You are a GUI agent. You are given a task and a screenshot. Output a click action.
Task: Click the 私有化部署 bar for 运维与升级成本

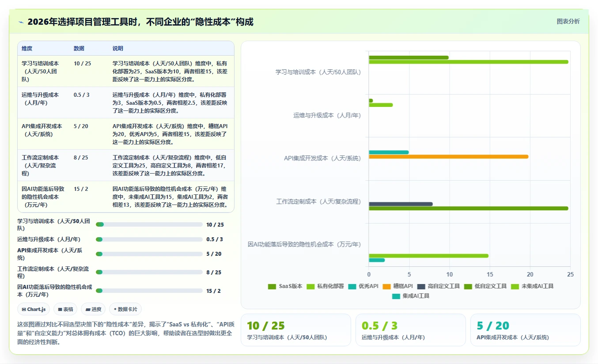pyautogui.click(x=381, y=105)
